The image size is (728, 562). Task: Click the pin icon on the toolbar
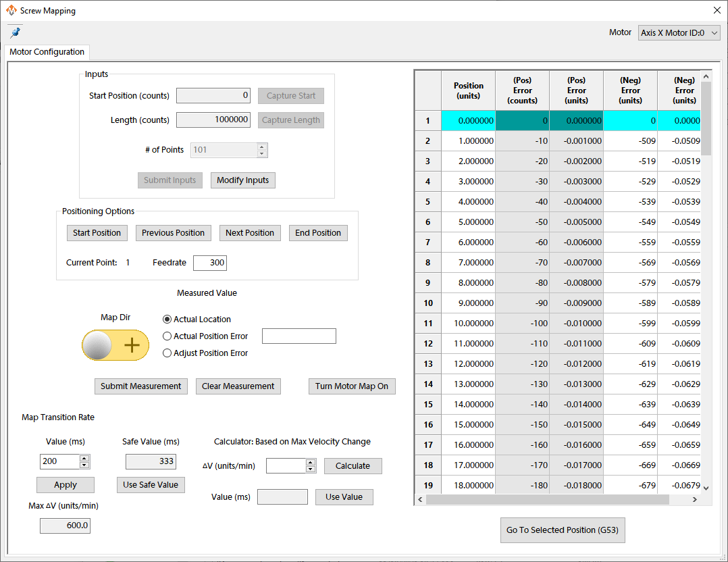click(x=15, y=31)
